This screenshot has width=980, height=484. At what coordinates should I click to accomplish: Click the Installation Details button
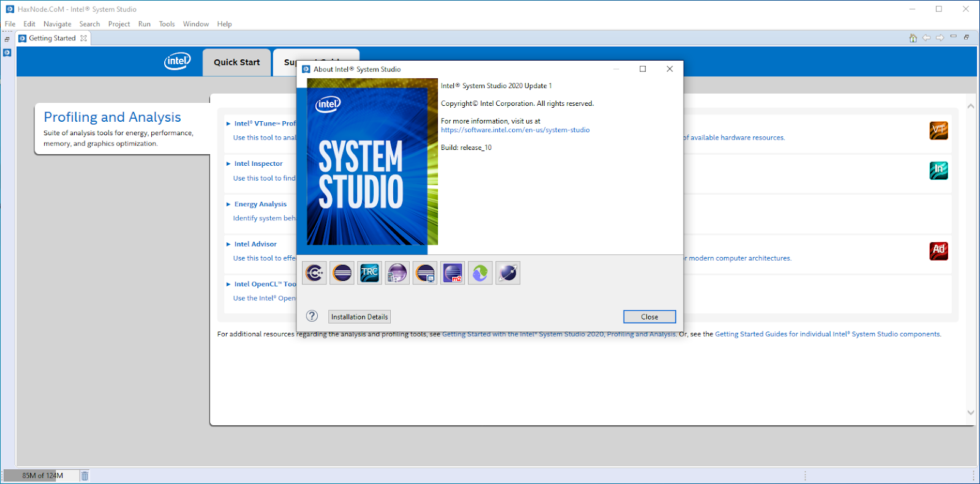pyautogui.click(x=360, y=317)
